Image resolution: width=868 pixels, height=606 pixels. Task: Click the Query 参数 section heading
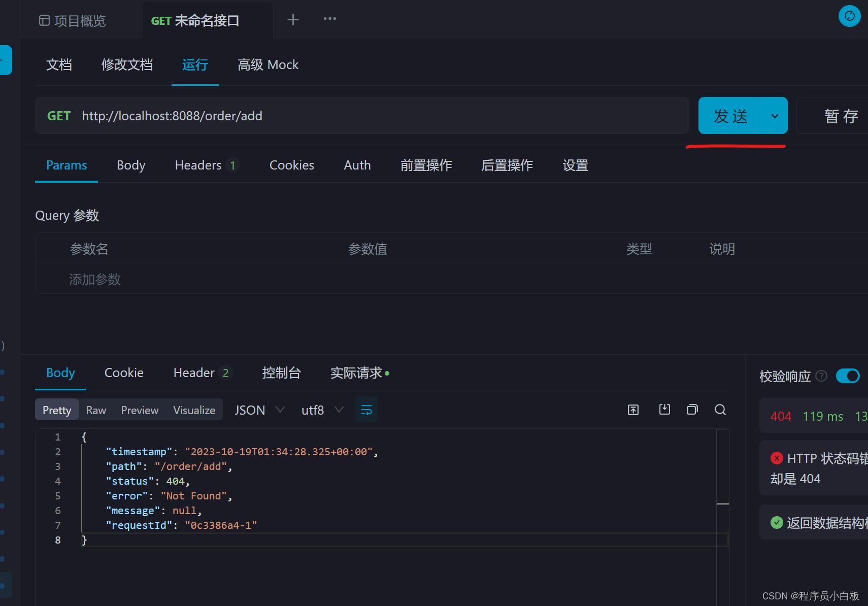click(x=67, y=215)
